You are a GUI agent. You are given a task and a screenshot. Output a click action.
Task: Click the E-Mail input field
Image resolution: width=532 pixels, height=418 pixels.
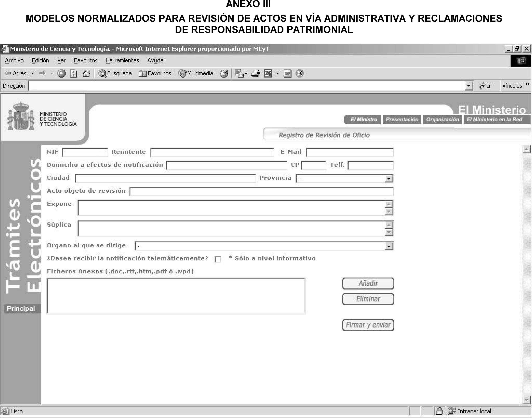[350, 152]
